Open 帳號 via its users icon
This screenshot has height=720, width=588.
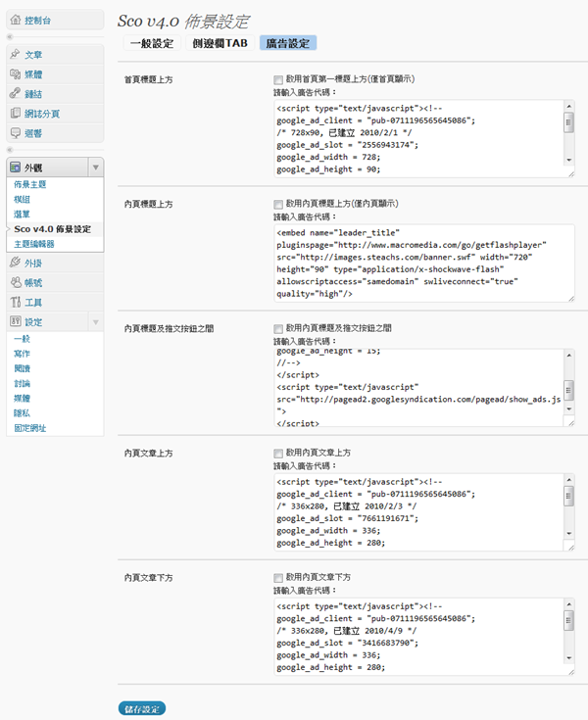16,282
